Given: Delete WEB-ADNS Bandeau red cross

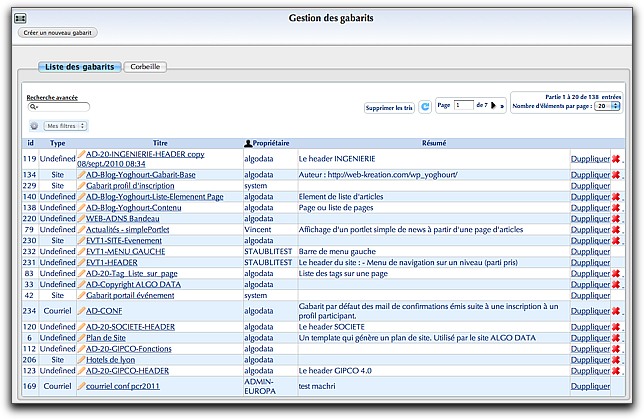Looking at the screenshot, I should pos(616,219).
